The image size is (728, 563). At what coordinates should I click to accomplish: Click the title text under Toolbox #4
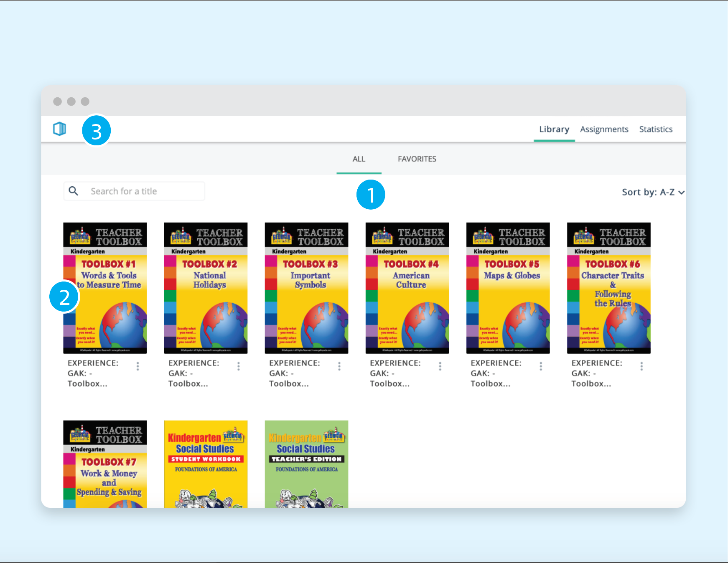tap(395, 373)
